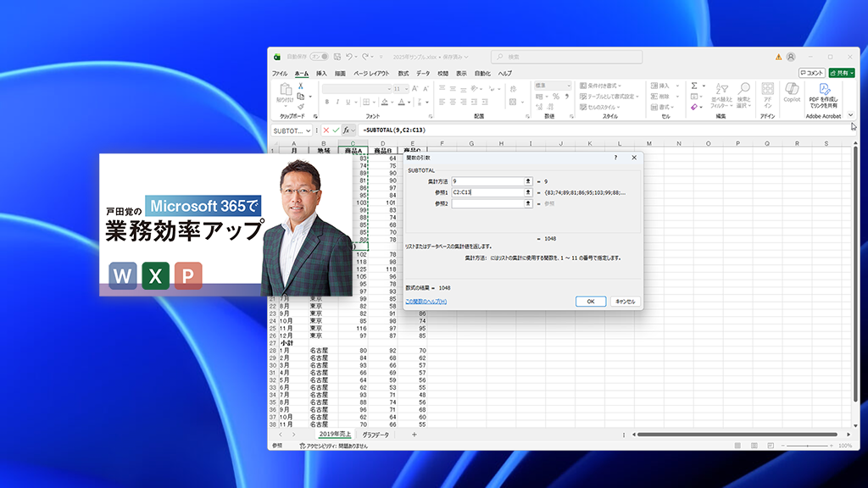Toggle italic formatting
The width and height of the screenshot is (868, 488).
[337, 101]
